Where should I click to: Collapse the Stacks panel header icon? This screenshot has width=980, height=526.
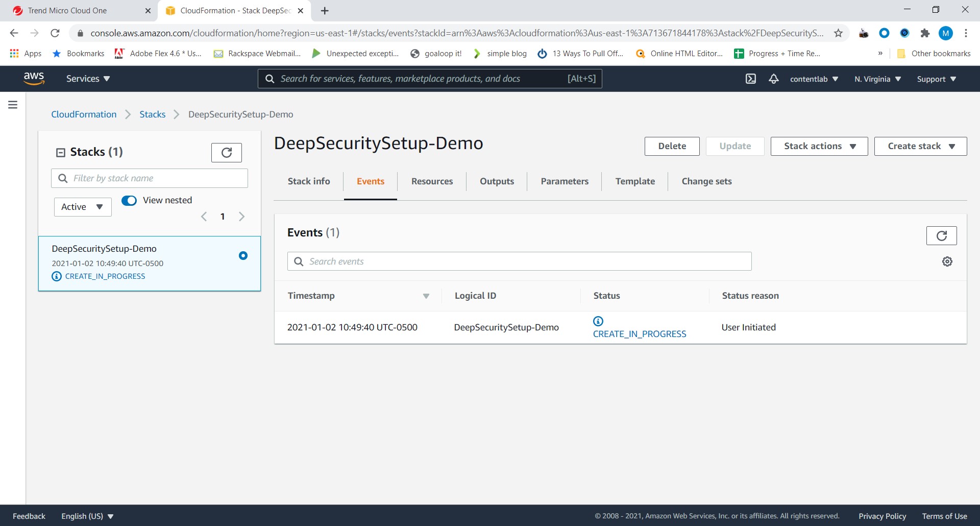pos(61,152)
